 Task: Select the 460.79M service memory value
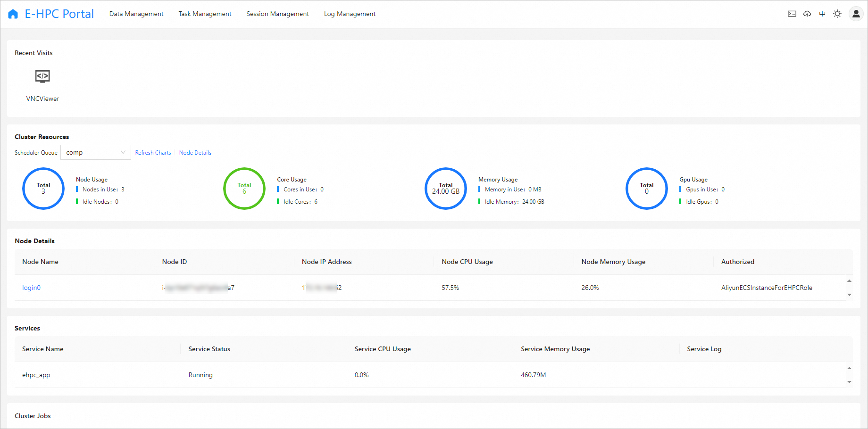click(534, 375)
